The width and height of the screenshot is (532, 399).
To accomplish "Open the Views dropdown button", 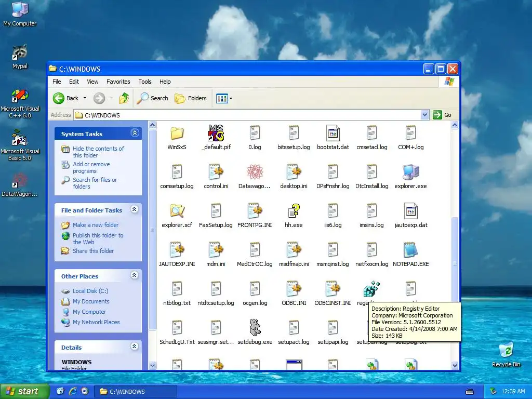I will [224, 99].
